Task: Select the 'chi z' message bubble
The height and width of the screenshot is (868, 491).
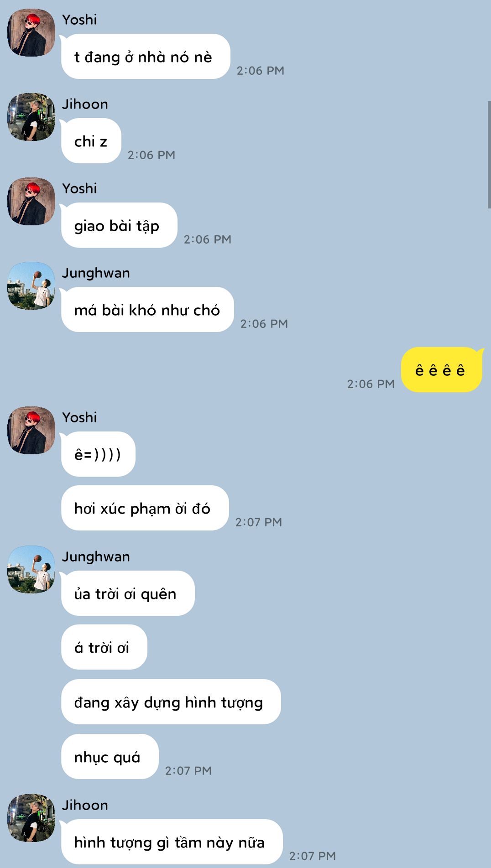Action: point(91,141)
